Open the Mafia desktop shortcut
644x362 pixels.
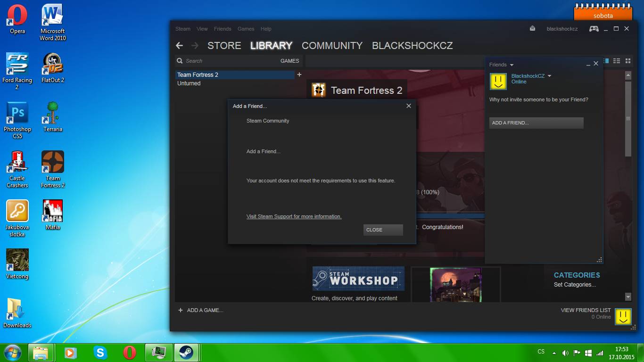(x=53, y=215)
